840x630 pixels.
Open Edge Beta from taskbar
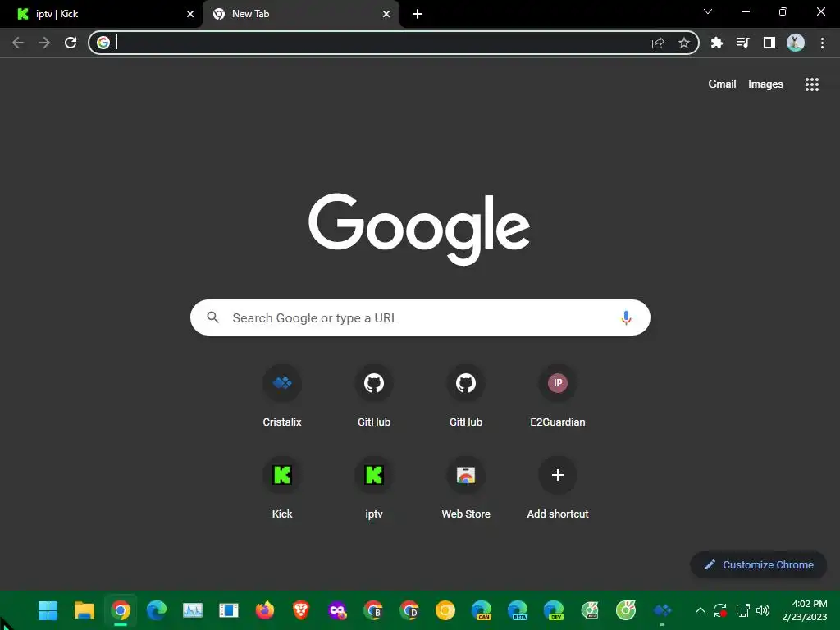(518, 610)
